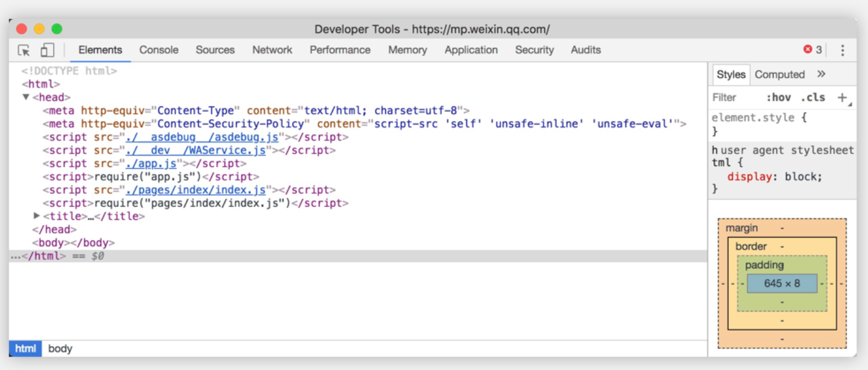The width and height of the screenshot is (868, 370).
Task: Toggle the :hov element state panel
Action: (x=778, y=97)
